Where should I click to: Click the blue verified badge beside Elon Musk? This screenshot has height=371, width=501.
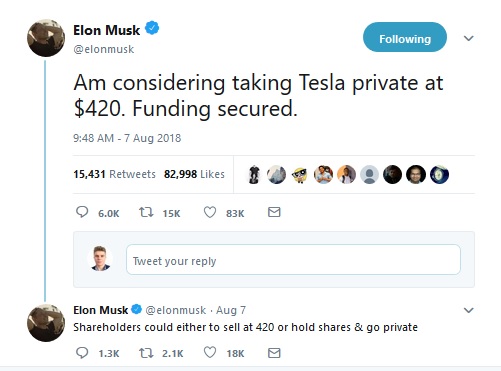[x=152, y=28]
